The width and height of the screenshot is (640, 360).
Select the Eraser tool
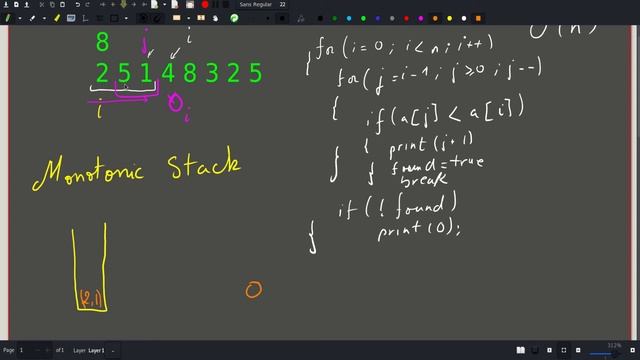pyautogui.click(x=32, y=18)
